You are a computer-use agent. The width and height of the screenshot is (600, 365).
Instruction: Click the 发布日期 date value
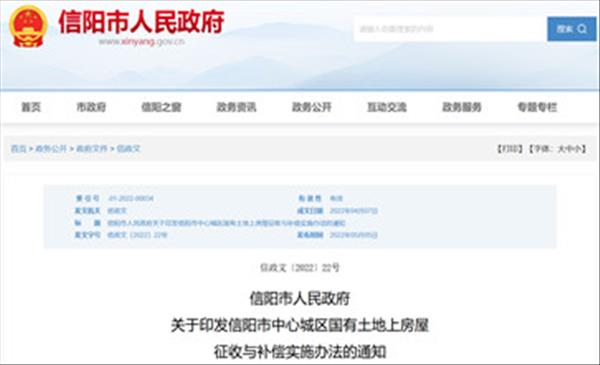[x=354, y=235]
